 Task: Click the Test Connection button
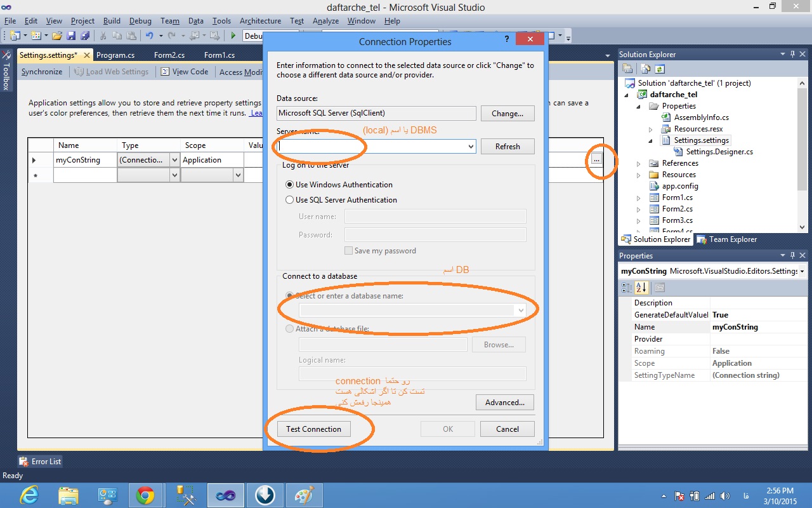(313, 429)
